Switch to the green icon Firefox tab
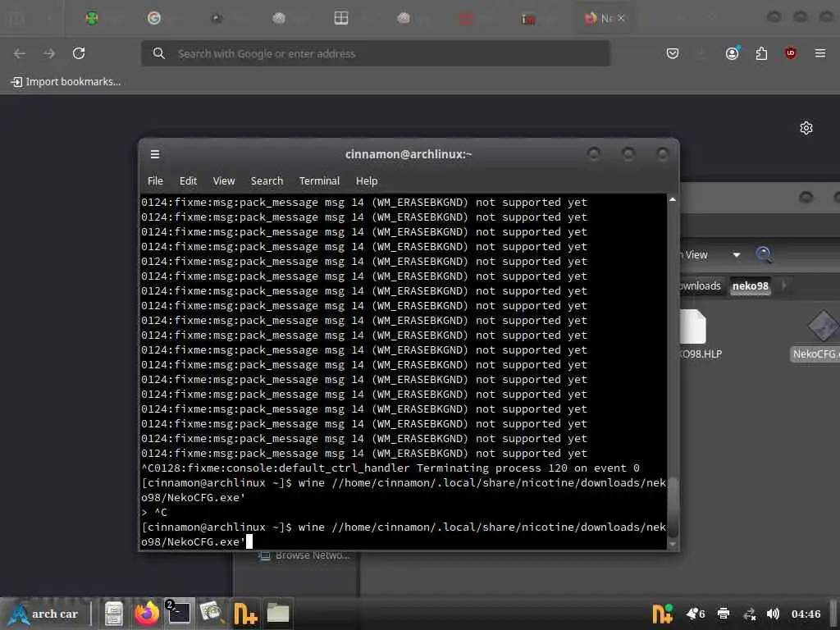Image resolution: width=840 pixels, height=630 pixels. (92, 18)
